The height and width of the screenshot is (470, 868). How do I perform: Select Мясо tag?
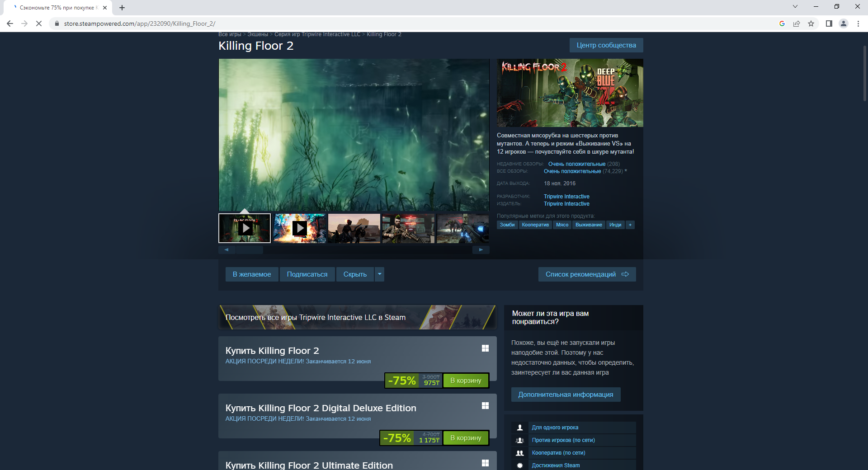pyautogui.click(x=562, y=225)
